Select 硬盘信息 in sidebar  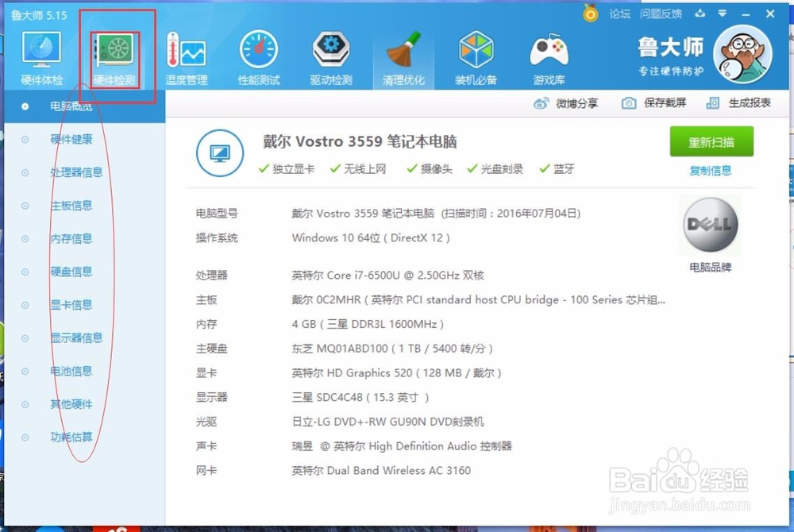[71, 272]
